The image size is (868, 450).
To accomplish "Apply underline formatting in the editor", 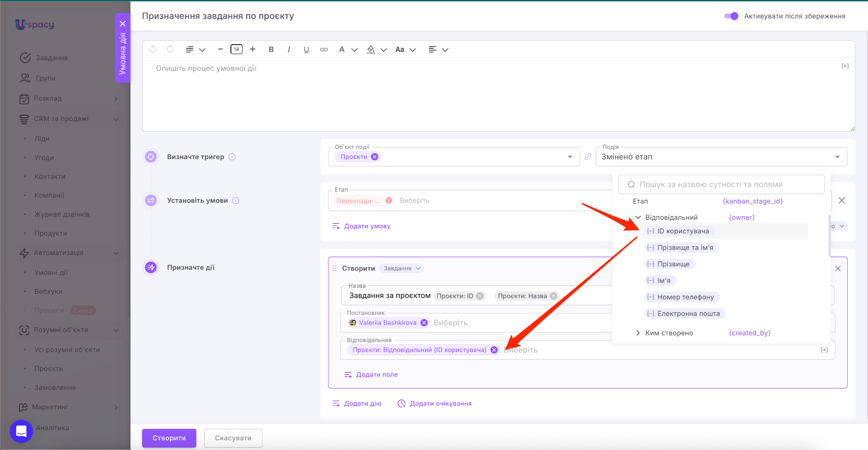I will pyautogui.click(x=306, y=50).
